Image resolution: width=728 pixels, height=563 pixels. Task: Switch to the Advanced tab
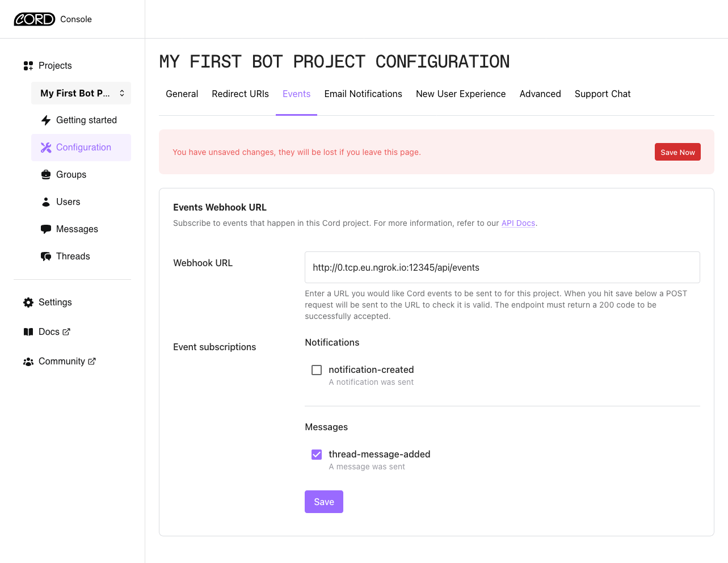pos(540,94)
